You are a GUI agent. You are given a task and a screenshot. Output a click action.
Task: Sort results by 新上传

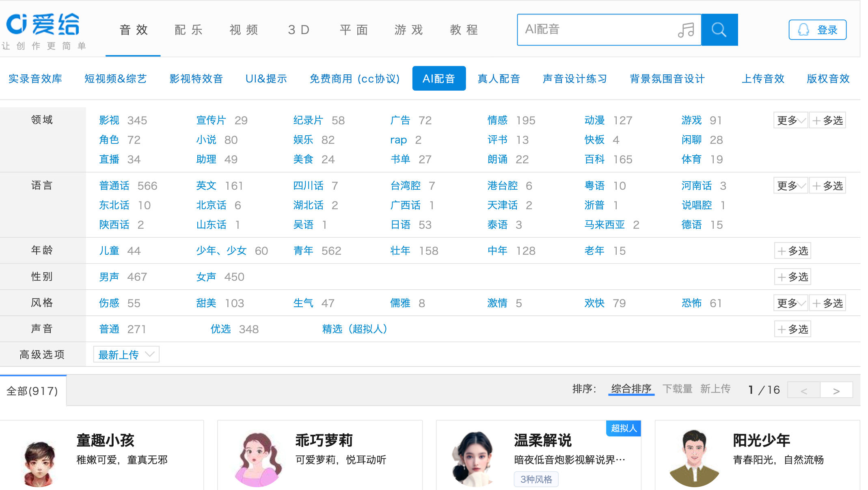(x=715, y=389)
